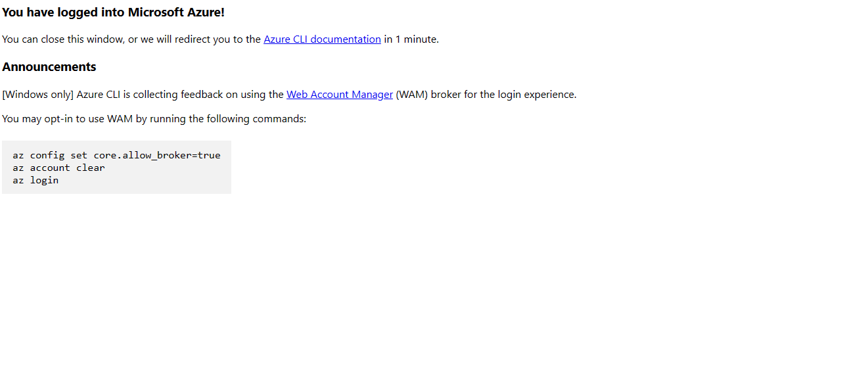Click the "You can close this window" text
This screenshot has height=370, width=868.
pos(62,39)
